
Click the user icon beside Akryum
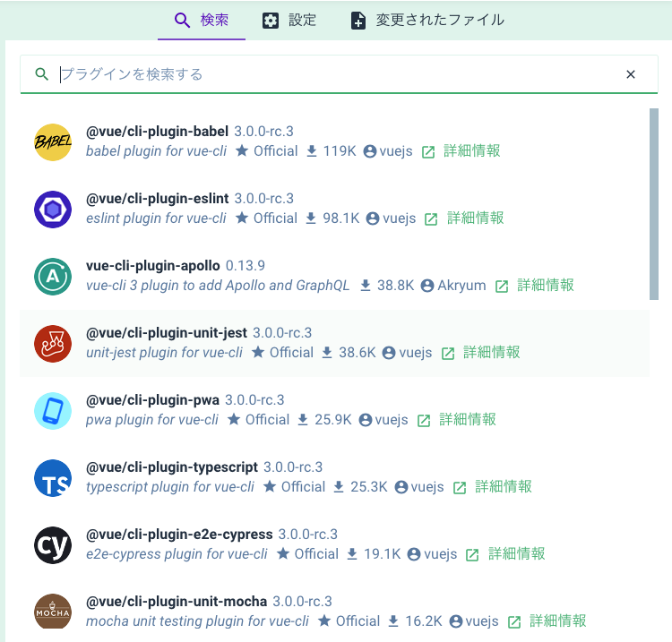pyautogui.click(x=427, y=286)
